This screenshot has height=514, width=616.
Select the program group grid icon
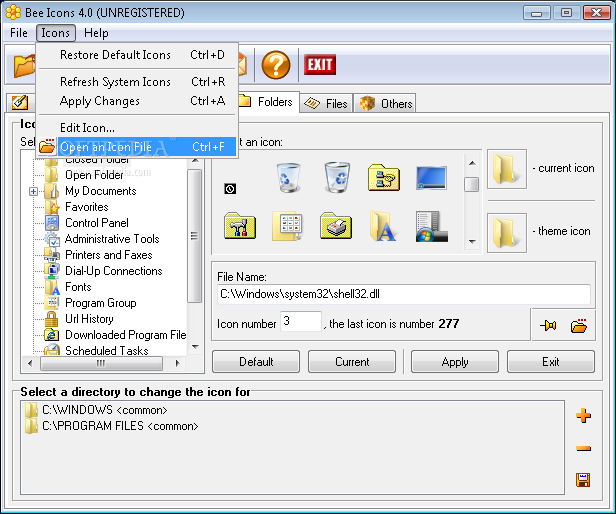[288, 226]
